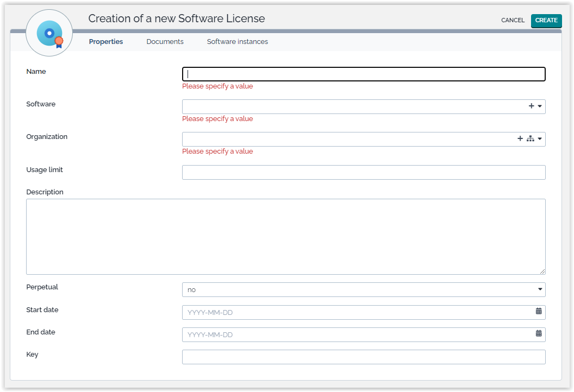574x392 pixels.
Task: Click the plus icon in Organization field
Action: click(x=520, y=139)
